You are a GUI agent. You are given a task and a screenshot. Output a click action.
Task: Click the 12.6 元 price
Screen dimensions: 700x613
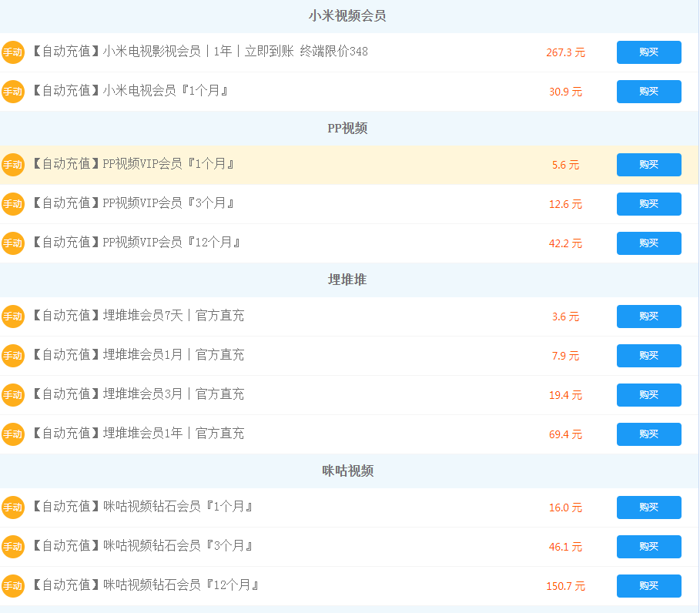coord(566,205)
